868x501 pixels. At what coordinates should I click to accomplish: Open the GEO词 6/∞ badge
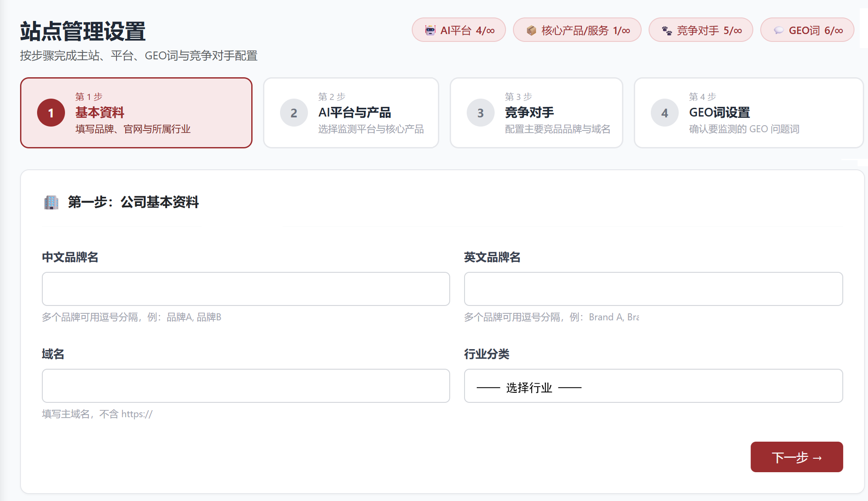pos(807,30)
